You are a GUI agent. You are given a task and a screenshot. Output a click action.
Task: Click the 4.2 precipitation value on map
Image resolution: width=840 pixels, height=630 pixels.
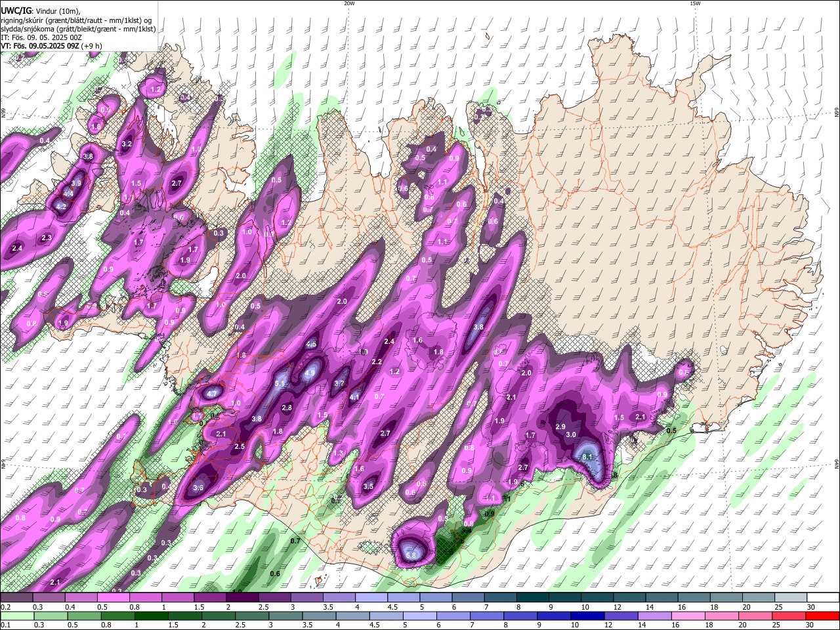pos(62,206)
